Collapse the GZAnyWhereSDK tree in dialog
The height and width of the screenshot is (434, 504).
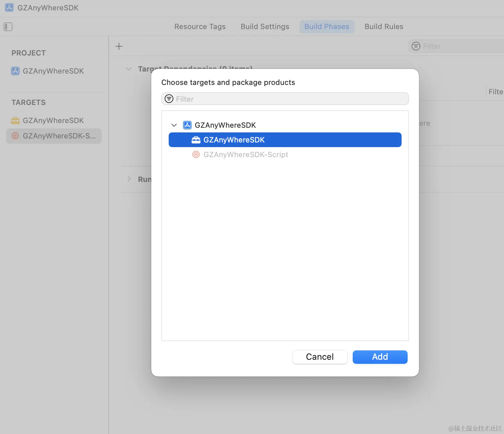click(174, 125)
